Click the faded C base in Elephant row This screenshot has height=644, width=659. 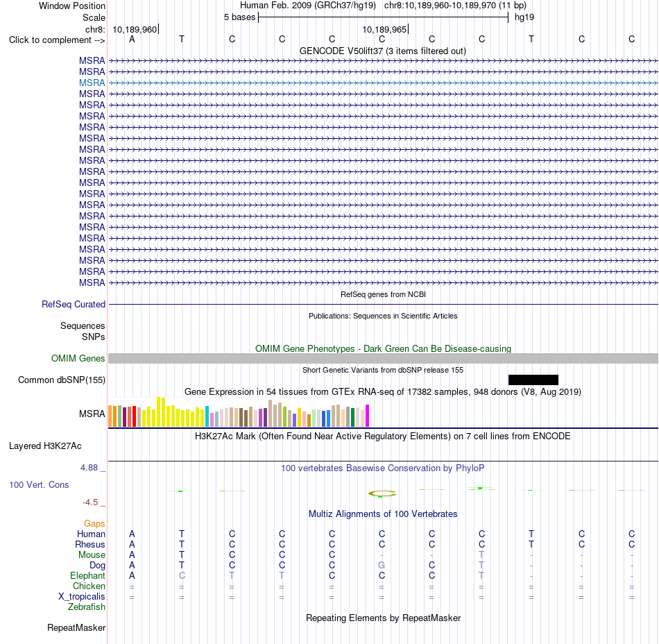click(x=182, y=575)
